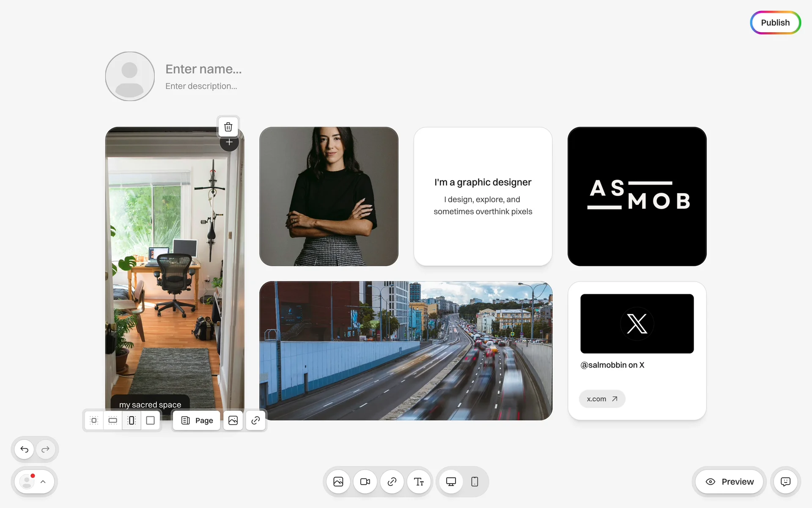Replace the card image via image icon

click(233, 420)
